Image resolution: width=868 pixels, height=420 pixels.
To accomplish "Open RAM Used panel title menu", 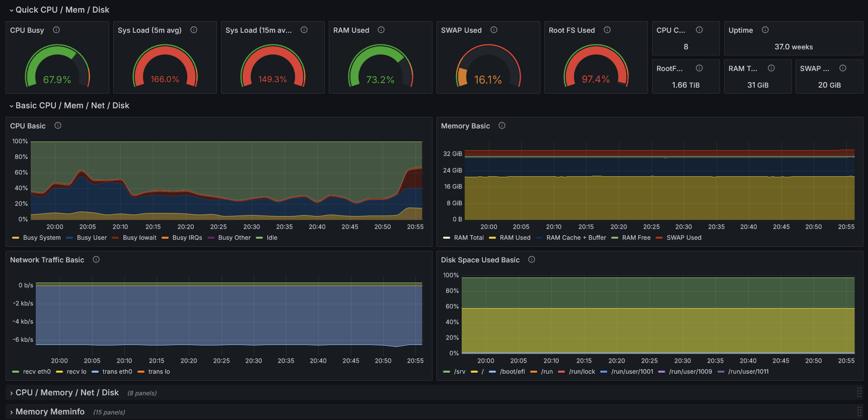I will (351, 30).
